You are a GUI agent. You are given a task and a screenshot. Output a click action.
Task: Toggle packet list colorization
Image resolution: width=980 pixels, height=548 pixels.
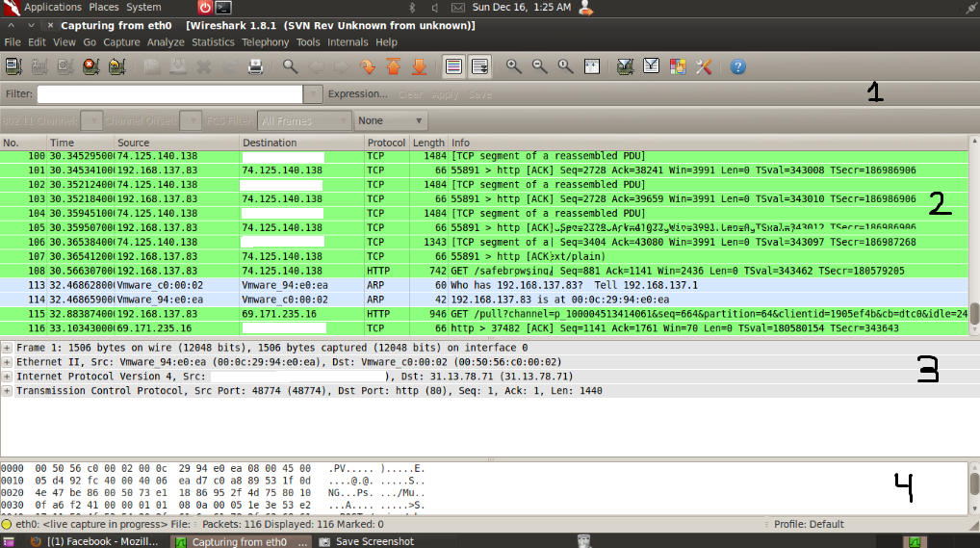coord(453,66)
